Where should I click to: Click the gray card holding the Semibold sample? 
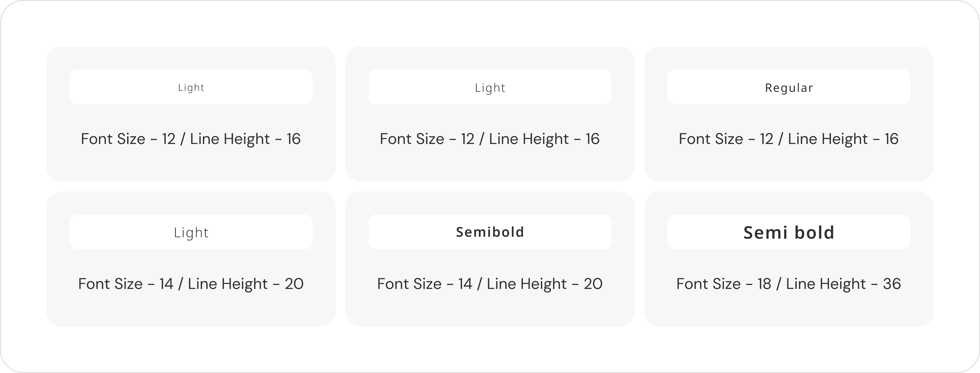[x=490, y=310]
